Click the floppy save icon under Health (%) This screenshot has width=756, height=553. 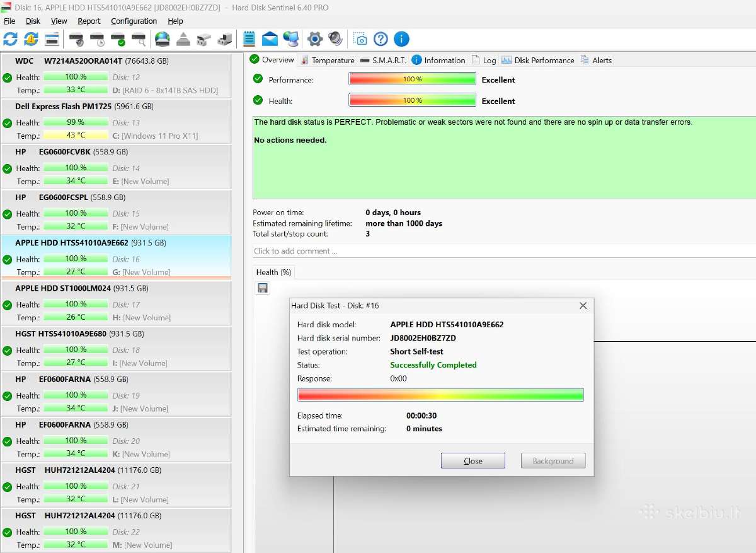[263, 288]
